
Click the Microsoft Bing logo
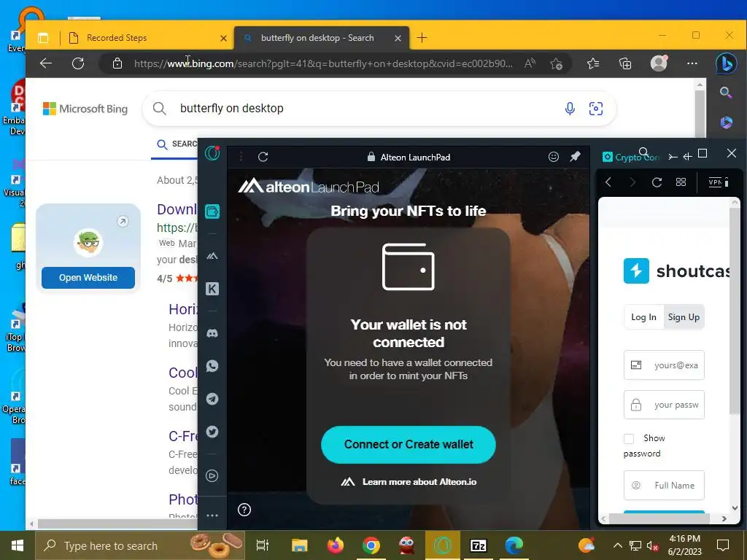pos(85,109)
